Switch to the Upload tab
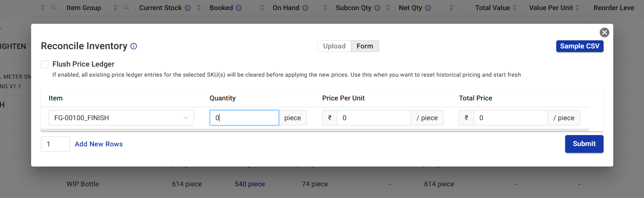Viewport: 644px width, 198px height. coord(334,46)
